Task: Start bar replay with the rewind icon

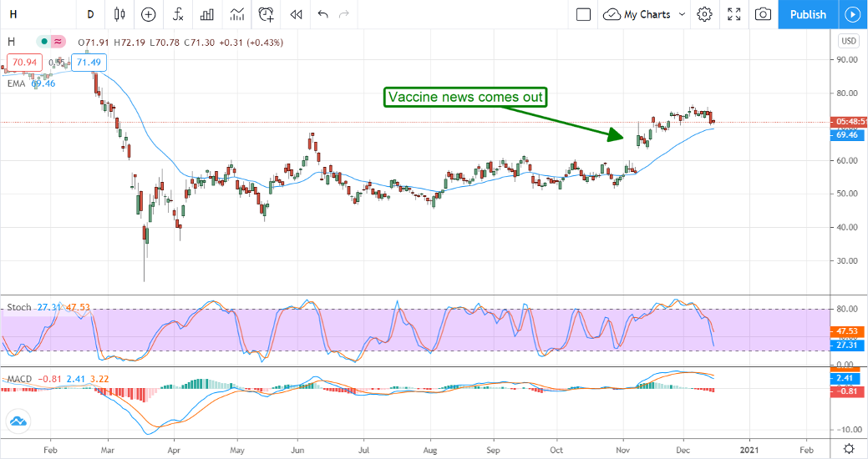Action: click(296, 14)
